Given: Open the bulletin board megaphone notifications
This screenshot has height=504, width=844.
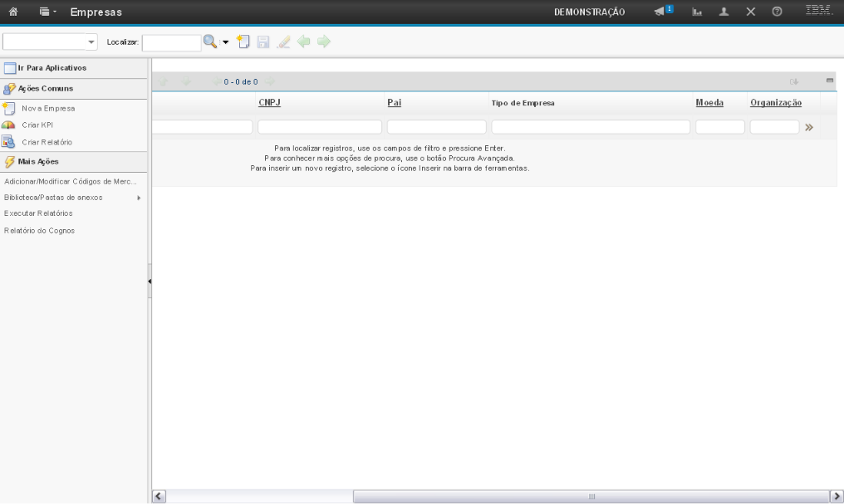Looking at the screenshot, I should coord(661,12).
